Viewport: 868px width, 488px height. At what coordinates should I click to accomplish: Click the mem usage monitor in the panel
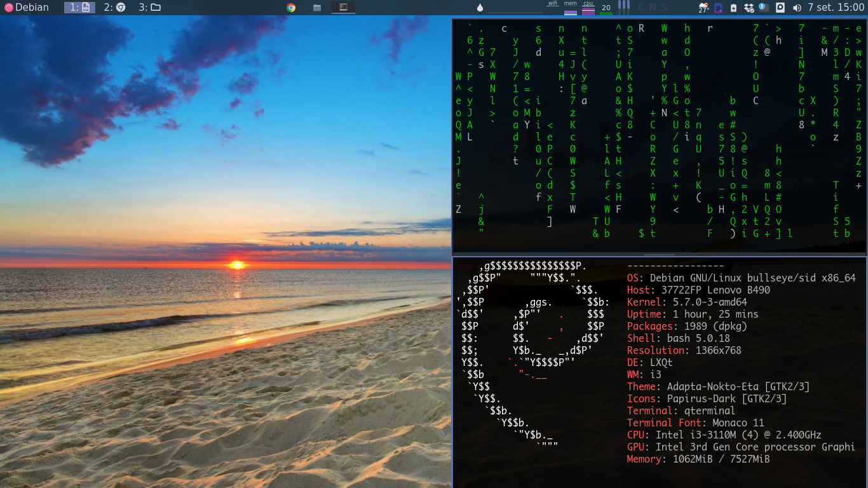pos(571,8)
